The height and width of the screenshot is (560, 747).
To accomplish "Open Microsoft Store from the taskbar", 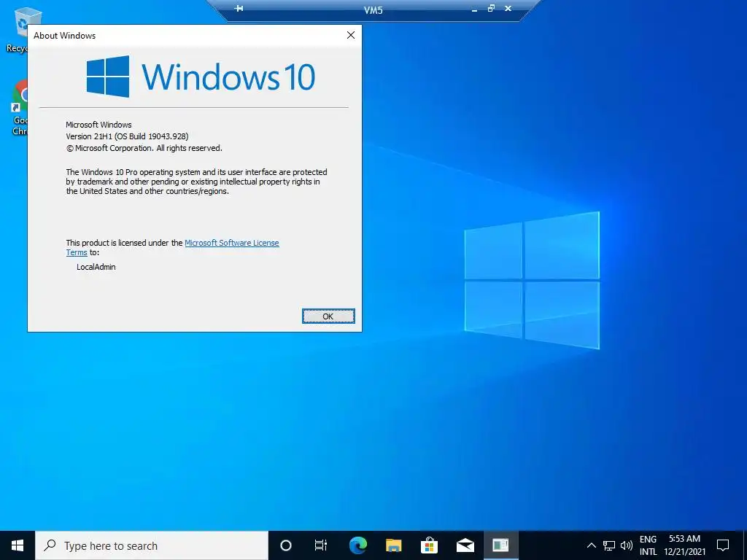I will point(429,545).
